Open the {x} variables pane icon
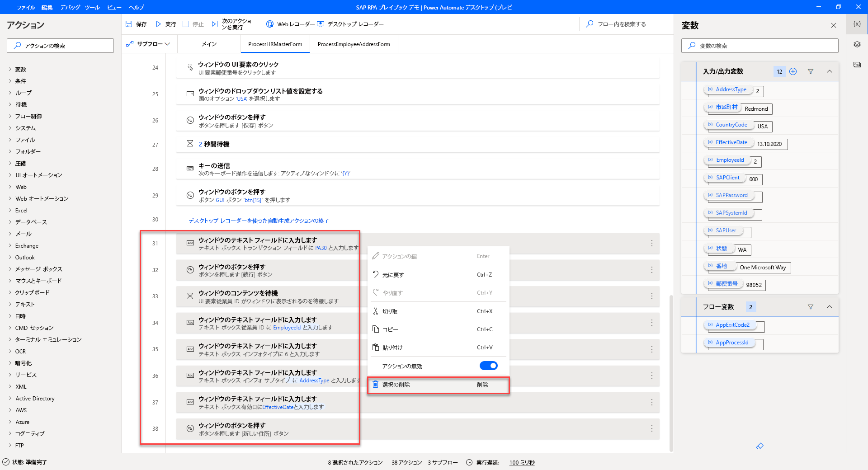Screen dimensions: 868x470 (857, 24)
